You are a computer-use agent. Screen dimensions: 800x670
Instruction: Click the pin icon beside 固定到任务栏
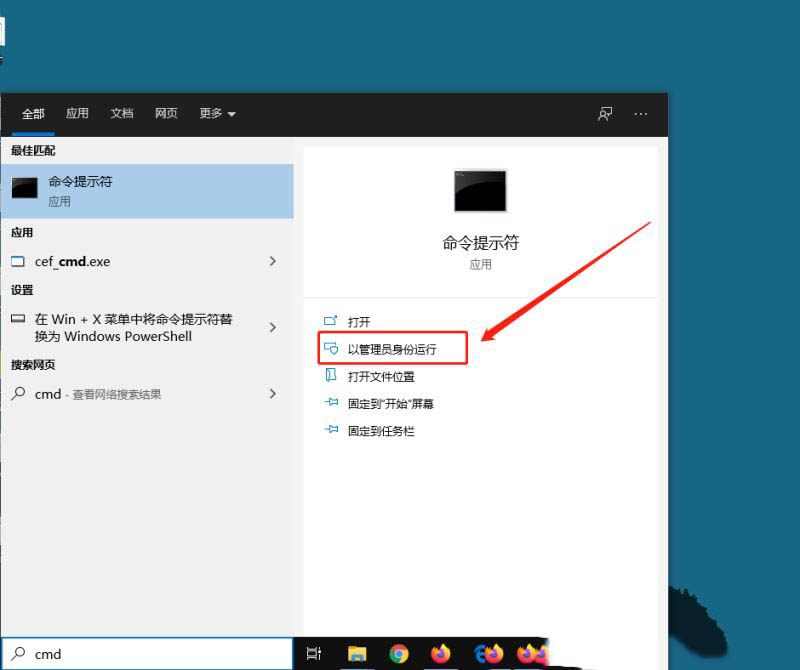coord(331,430)
